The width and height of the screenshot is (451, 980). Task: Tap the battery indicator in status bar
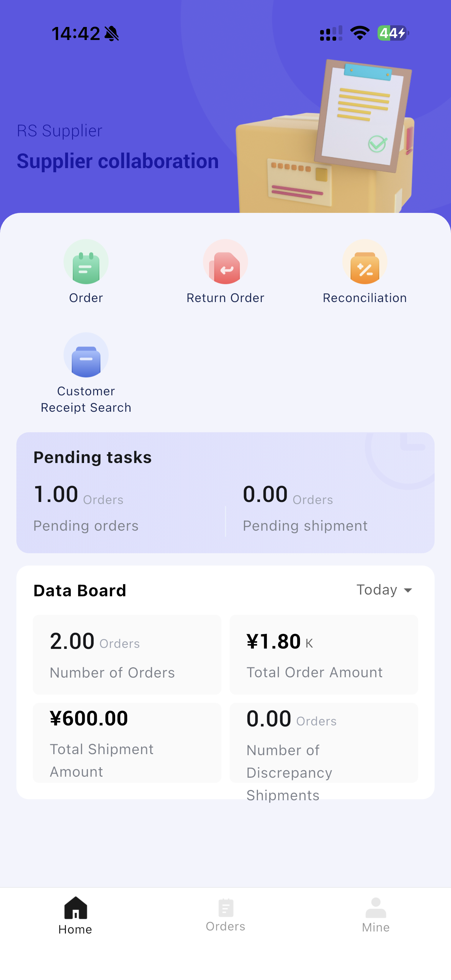393,33
